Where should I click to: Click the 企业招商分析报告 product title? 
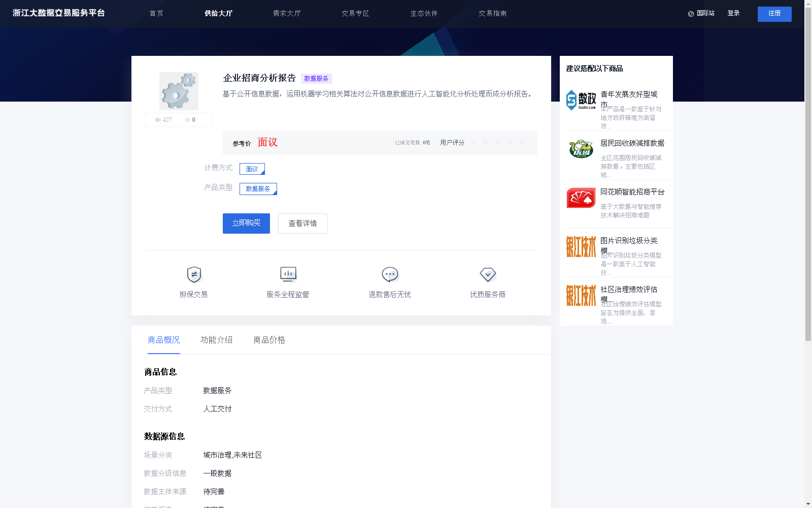259,78
